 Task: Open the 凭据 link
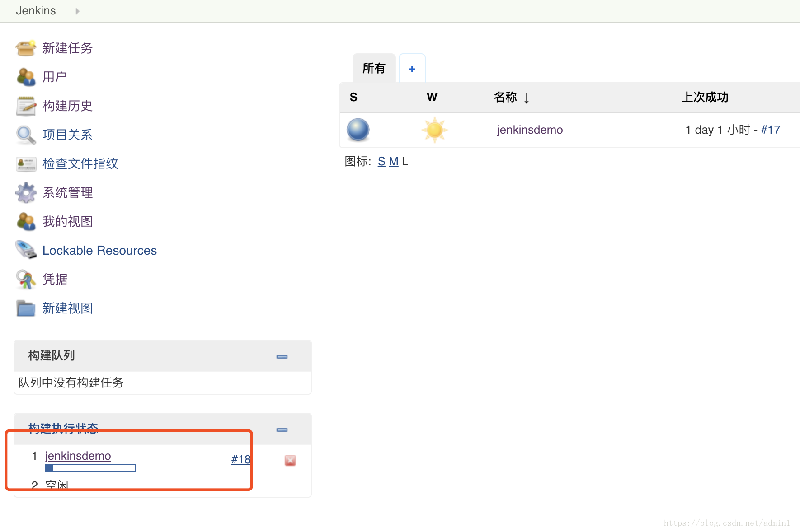pos(55,279)
